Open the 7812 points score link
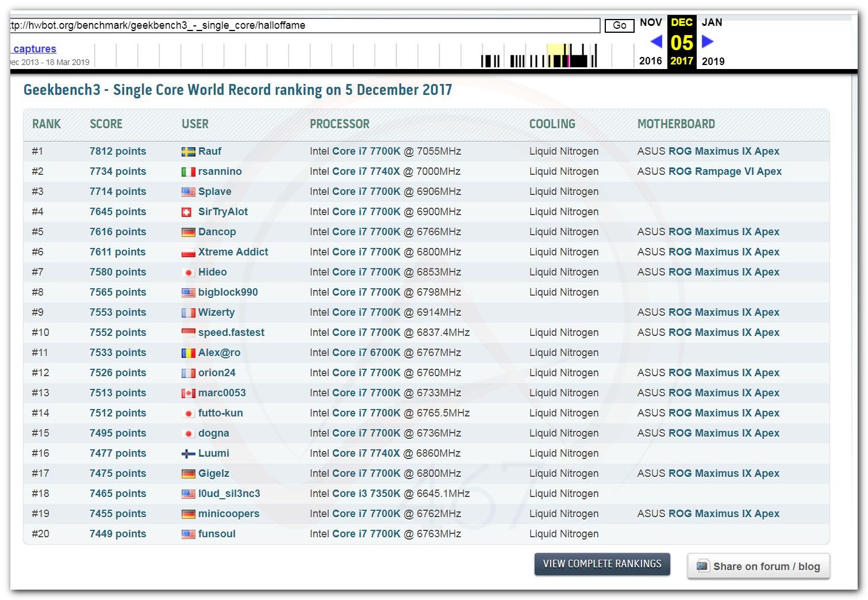The height and width of the screenshot is (600, 868). click(118, 151)
